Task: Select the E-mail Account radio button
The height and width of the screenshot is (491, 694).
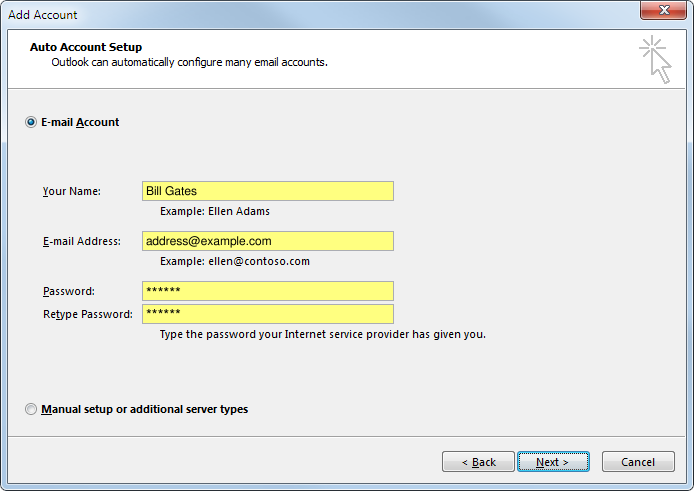Action: click(31, 122)
